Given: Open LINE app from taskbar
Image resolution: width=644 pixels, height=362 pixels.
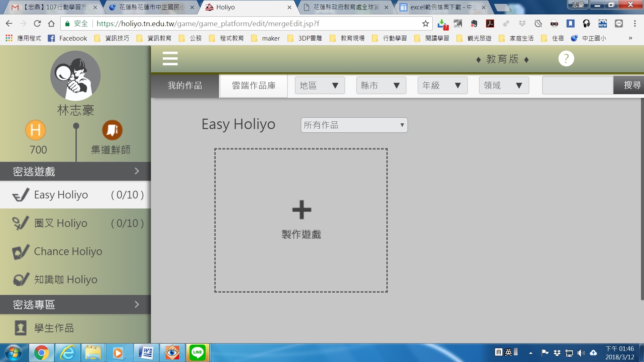Looking at the screenshot, I should point(198,353).
